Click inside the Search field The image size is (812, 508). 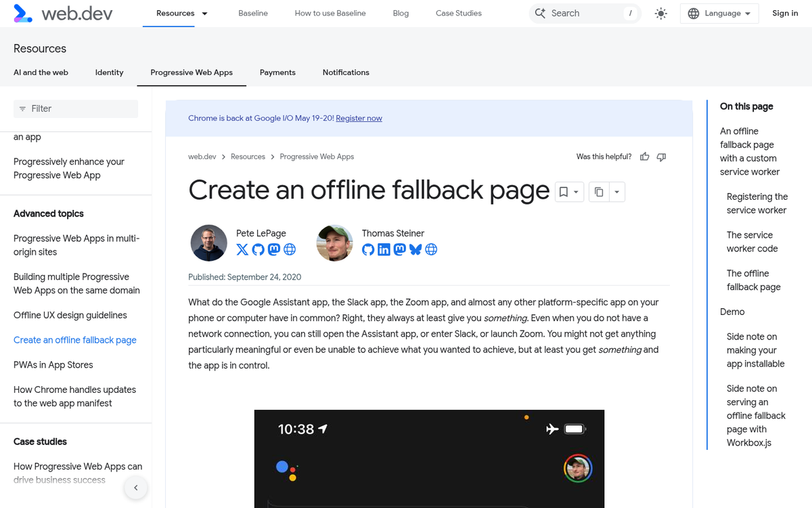pyautogui.click(x=582, y=13)
